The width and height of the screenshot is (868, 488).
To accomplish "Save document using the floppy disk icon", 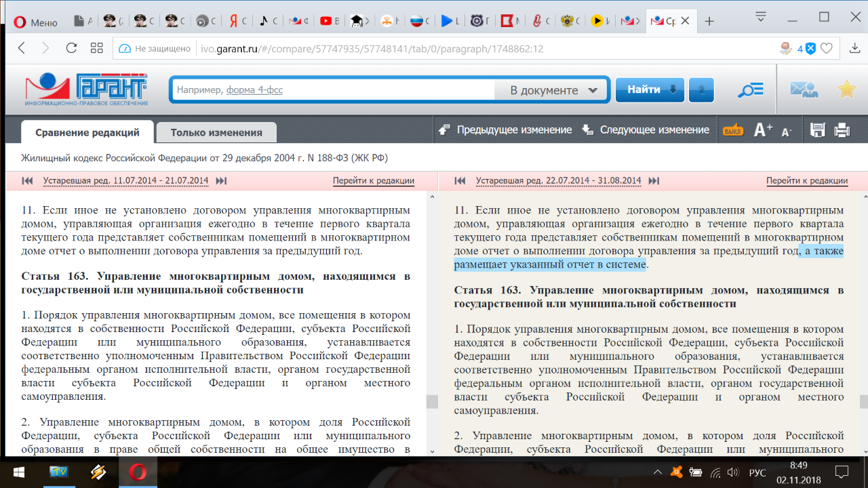I will [818, 130].
